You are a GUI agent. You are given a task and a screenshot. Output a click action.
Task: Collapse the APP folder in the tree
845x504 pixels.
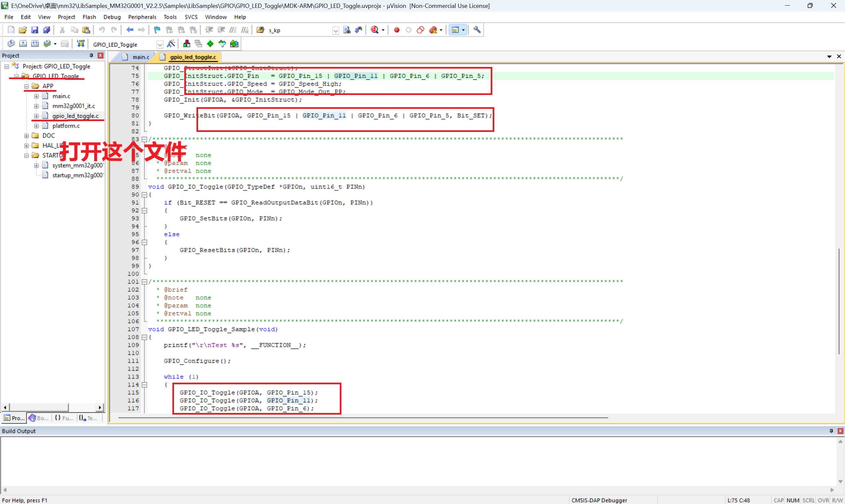(x=26, y=86)
